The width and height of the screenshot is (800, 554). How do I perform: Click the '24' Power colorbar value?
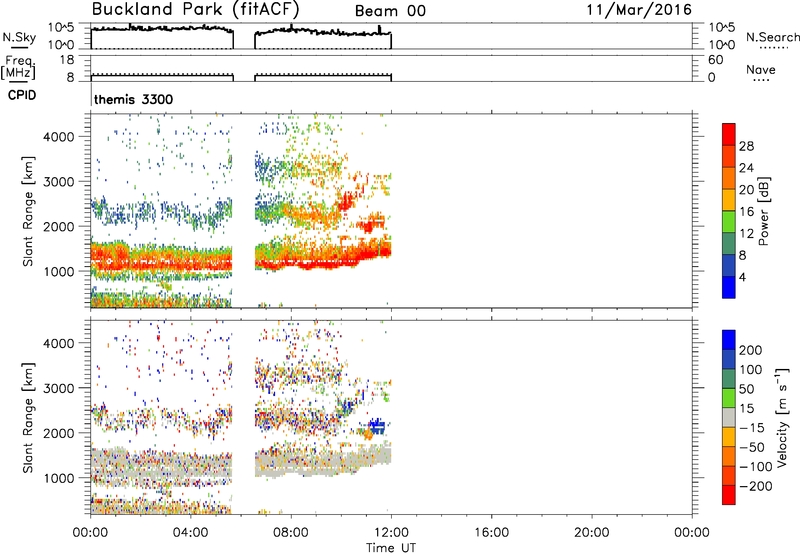click(746, 168)
